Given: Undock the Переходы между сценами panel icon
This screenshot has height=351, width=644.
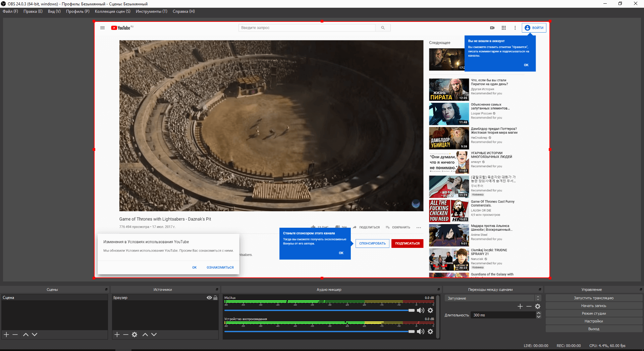Looking at the screenshot, I should coord(540,290).
